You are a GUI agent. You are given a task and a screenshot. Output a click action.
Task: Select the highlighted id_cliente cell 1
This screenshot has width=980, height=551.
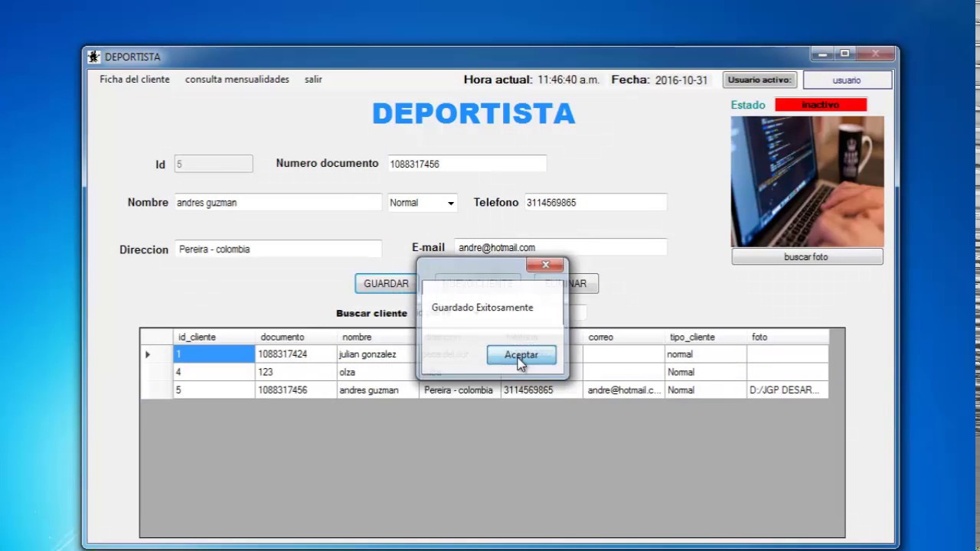[x=214, y=354]
